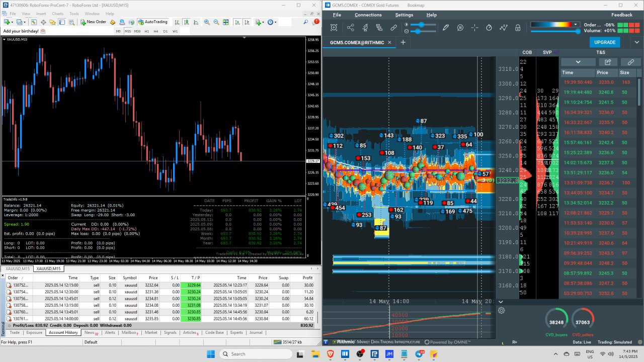Select the D1 timeframe

(x=165, y=31)
